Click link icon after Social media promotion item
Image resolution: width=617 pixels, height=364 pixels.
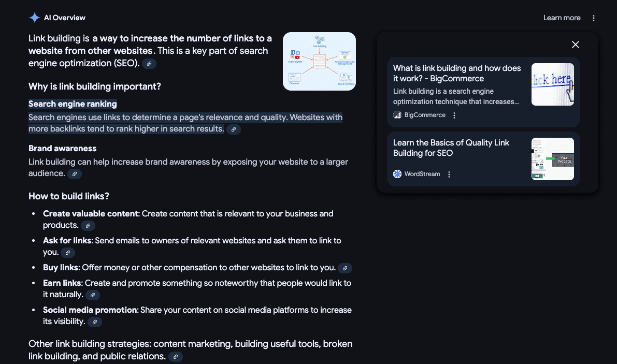coord(95,322)
